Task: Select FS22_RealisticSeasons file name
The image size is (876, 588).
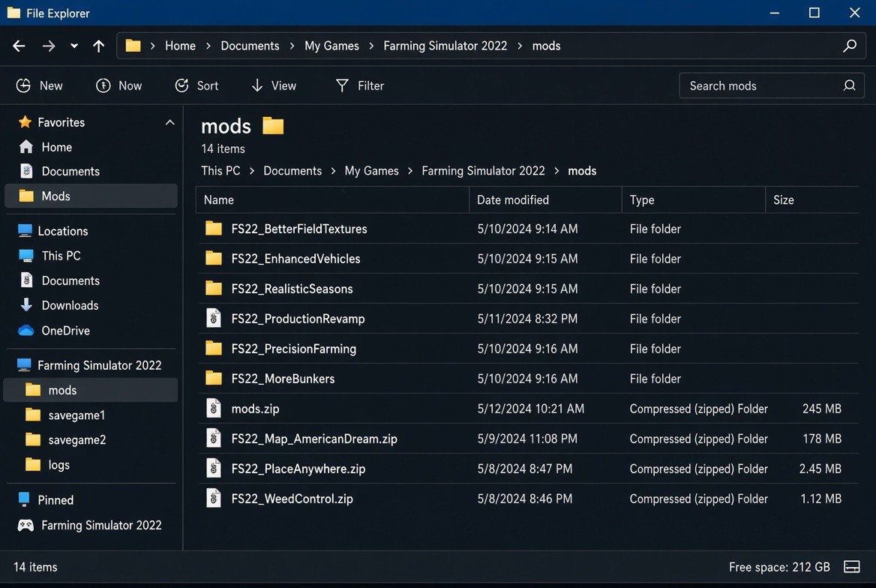Action: click(x=292, y=289)
